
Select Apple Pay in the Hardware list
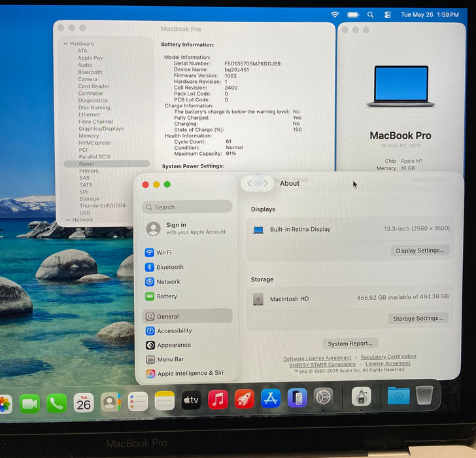click(x=90, y=58)
